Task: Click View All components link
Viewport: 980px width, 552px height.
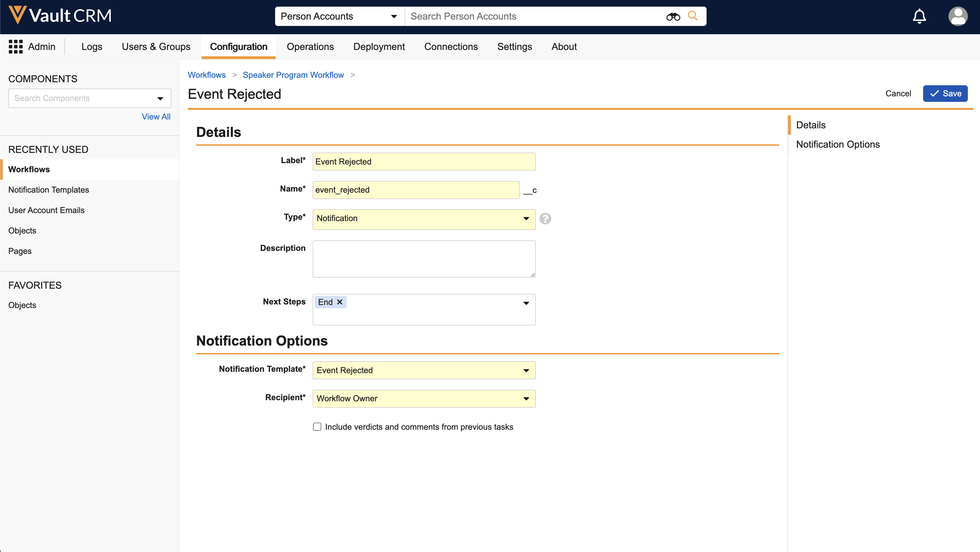Action: 156,117
